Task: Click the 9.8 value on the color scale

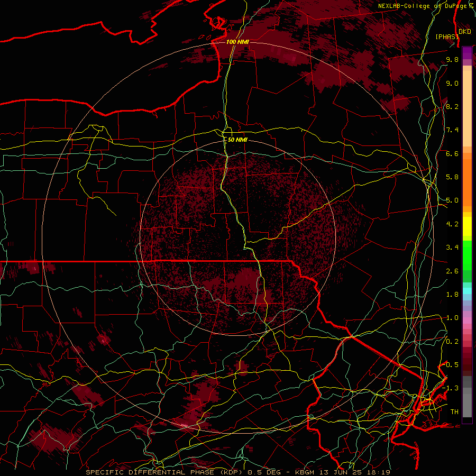Action: tap(452, 59)
